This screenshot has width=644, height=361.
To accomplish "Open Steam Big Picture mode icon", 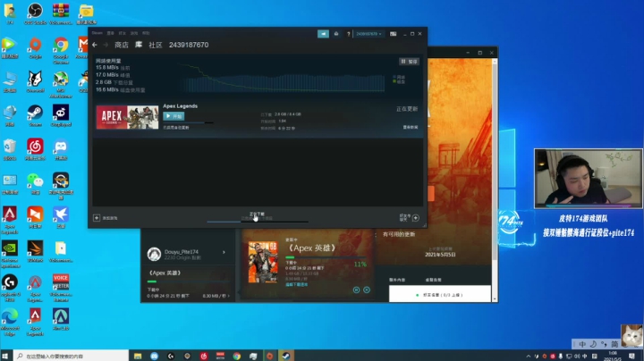I will tap(393, 34).
